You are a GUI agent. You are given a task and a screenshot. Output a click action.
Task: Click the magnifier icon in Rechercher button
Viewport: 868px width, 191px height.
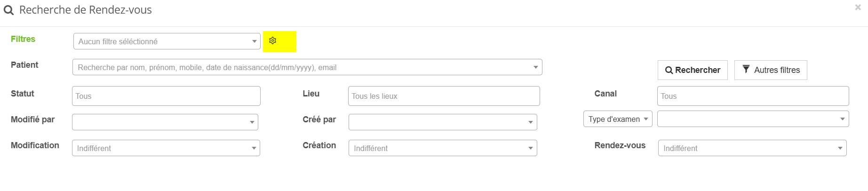(x=669, y=70)
